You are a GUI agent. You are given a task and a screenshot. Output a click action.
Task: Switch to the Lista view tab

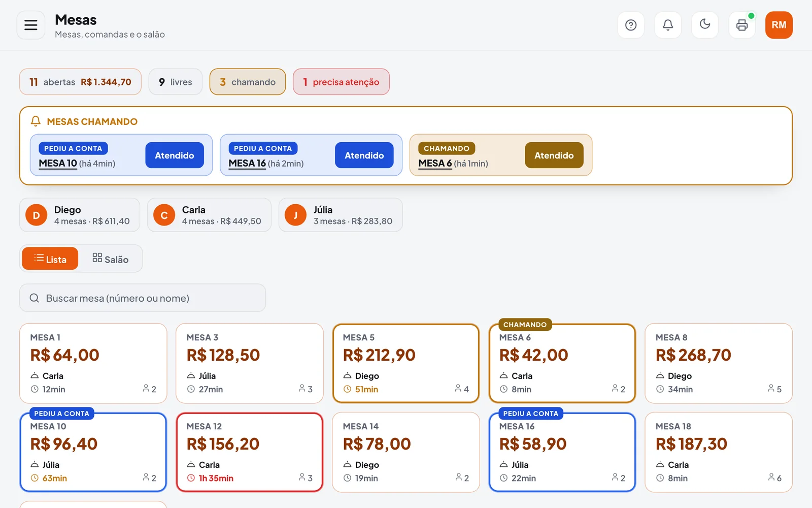(x=50, y=259)
